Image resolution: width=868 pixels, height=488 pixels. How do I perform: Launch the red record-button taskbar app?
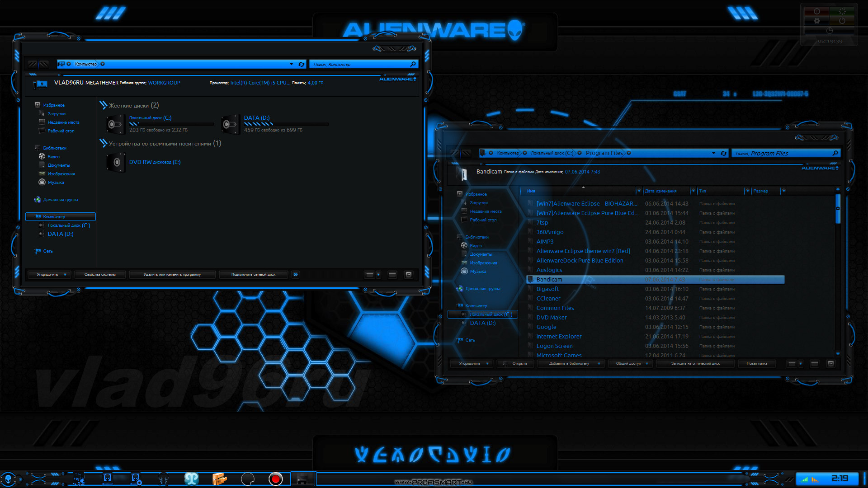click(275, 479)
